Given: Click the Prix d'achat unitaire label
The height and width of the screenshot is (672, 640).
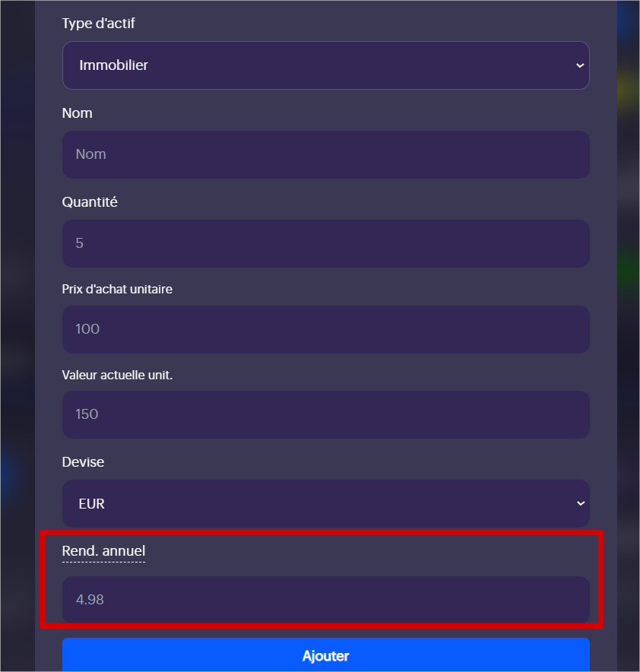Looking at the screenshot, I should 117,290.
